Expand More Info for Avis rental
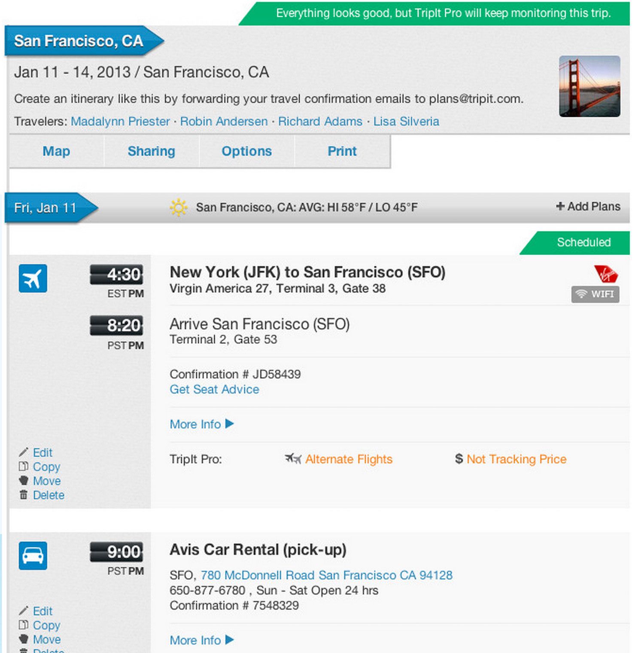 coord(202,640)
